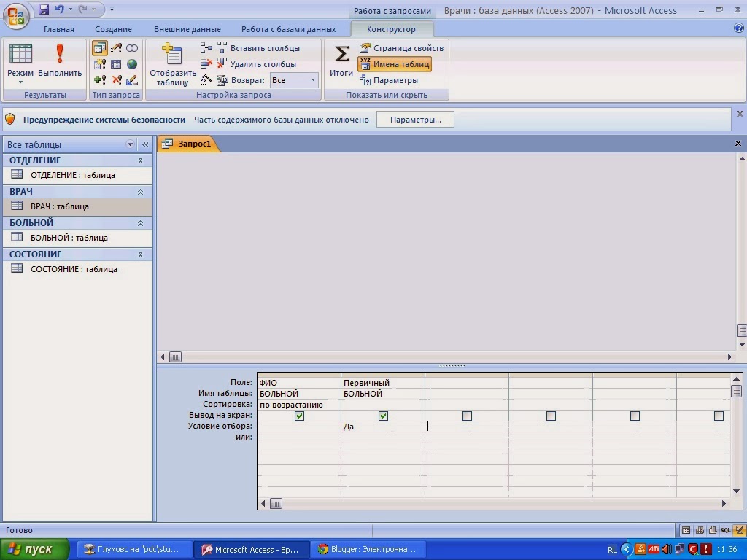Click Design view icon in status bar

coord(739,530)
